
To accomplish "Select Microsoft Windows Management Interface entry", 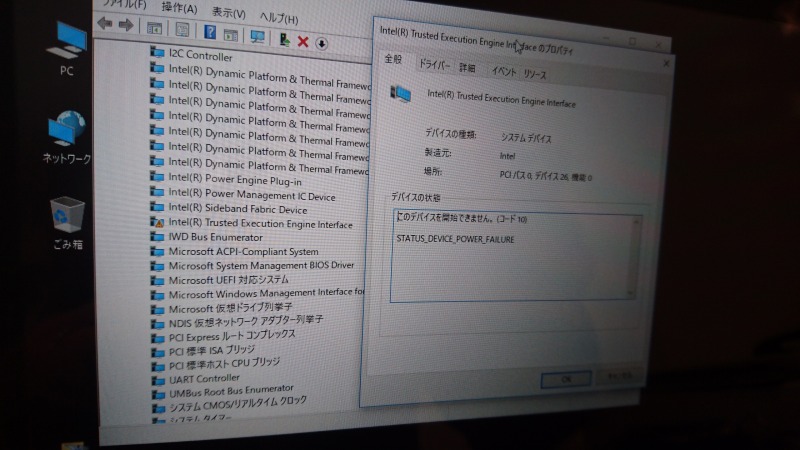I will coord(266,293).
